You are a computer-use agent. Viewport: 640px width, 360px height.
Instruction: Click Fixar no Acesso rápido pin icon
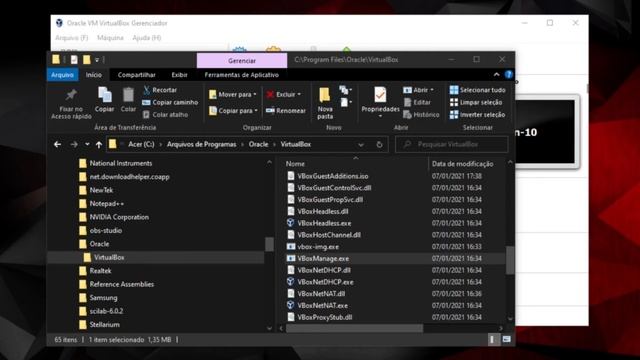[x=71, y=95]
